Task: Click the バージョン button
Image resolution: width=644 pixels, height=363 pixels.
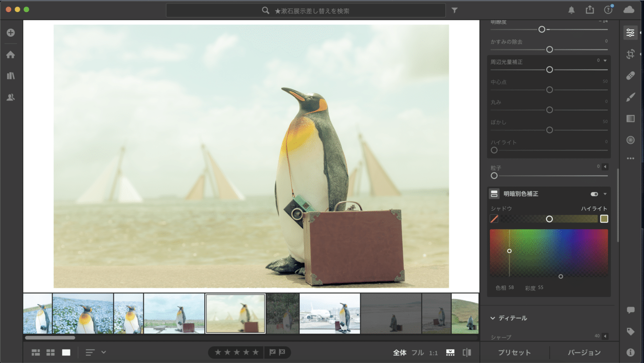Action: 584,352
